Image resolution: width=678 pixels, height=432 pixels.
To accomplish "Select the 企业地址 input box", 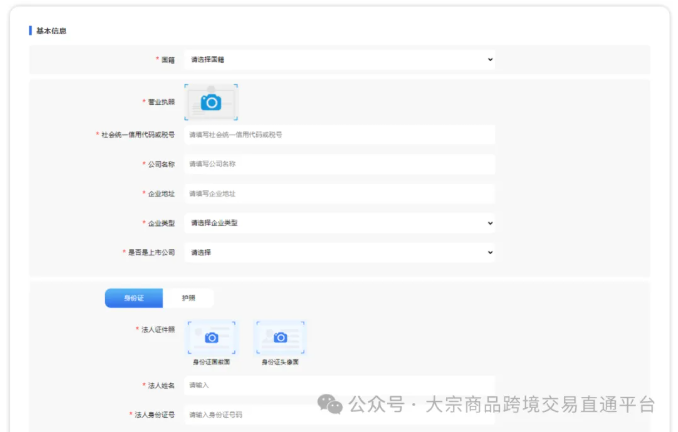I will [339, 194].
